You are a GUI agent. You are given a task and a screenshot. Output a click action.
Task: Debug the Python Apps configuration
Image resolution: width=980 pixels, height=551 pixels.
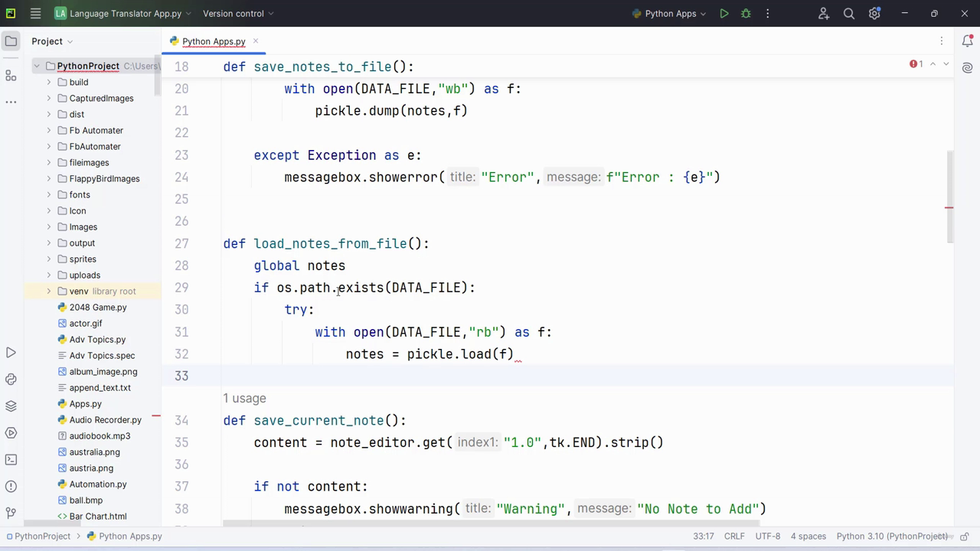pos(746,14)
